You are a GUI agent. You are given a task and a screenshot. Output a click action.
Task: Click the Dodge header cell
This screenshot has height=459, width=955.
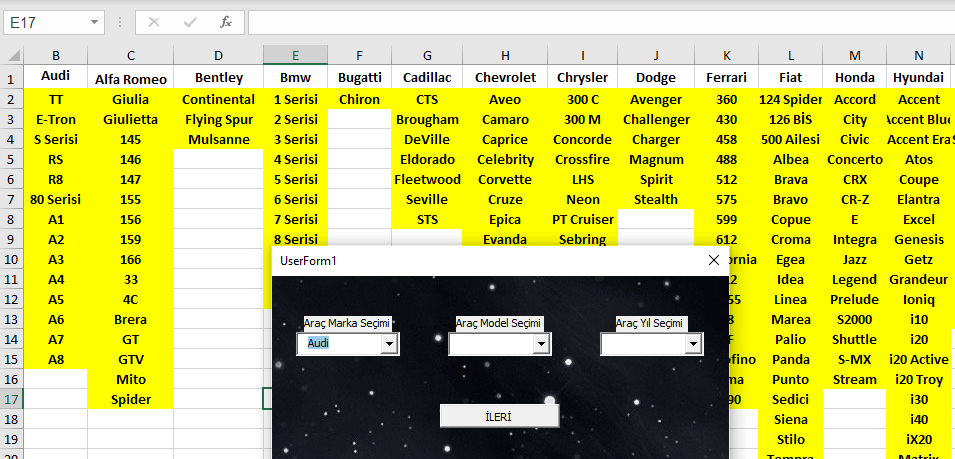pyautogui.click(x=656, y=77)
